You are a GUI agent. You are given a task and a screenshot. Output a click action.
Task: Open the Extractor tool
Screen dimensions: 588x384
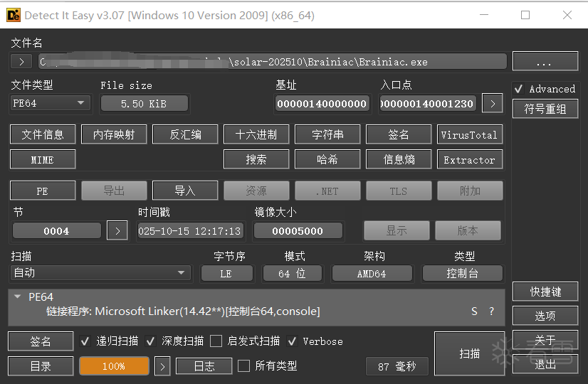470,159
